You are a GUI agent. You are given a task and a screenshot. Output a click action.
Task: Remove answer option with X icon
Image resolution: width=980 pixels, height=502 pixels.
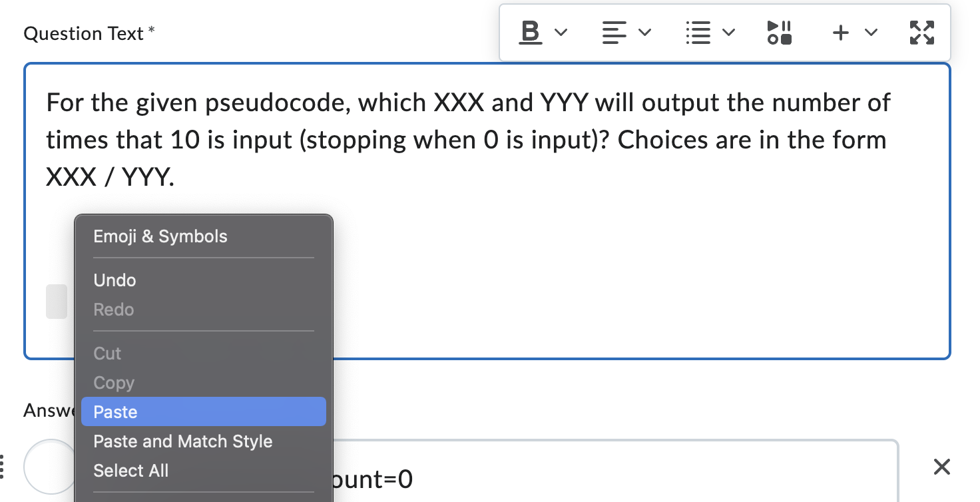coord(941,467)
